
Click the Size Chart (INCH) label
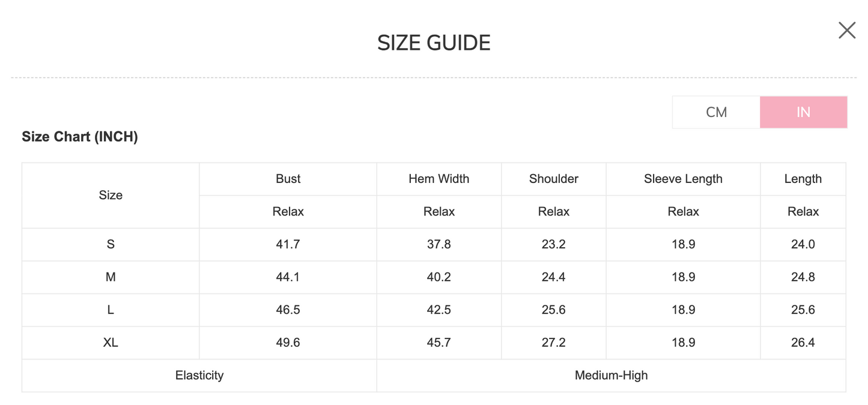pyautogui.click(x=80, y=137)
